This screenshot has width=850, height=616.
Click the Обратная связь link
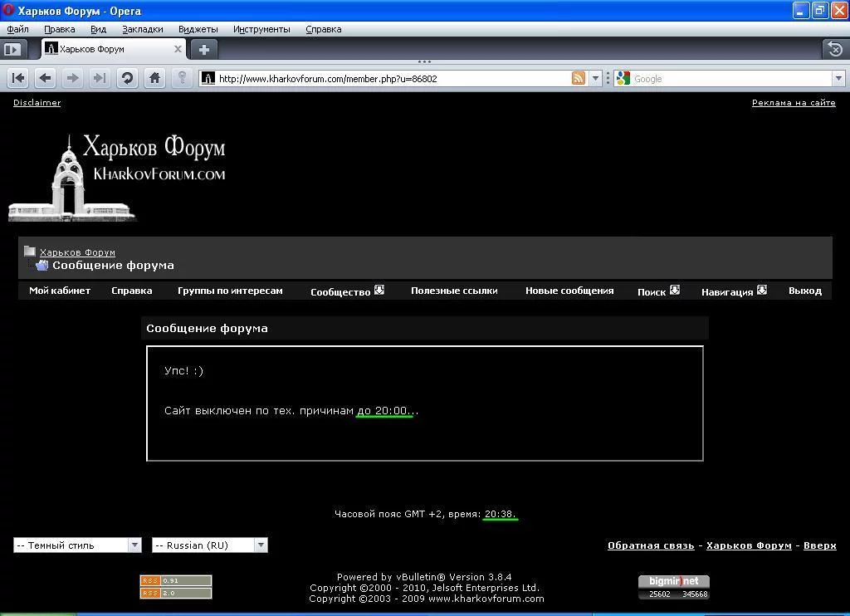(x=650, y=545)
